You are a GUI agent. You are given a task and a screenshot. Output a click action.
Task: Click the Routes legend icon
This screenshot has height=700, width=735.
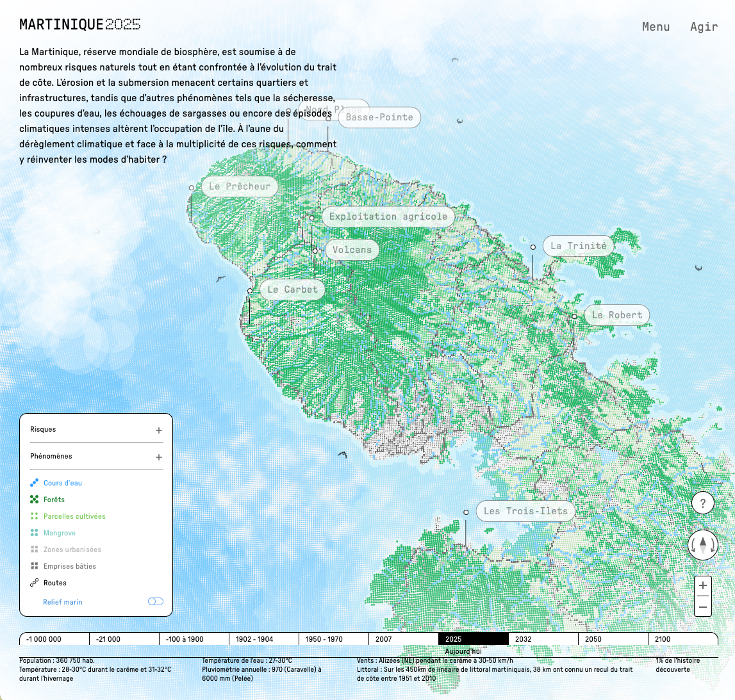point(35,583)
